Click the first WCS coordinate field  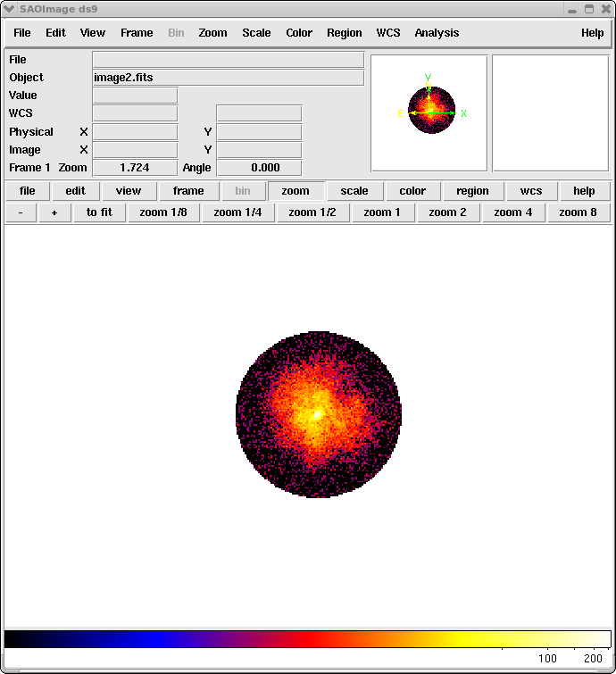[x=135, y=113]
